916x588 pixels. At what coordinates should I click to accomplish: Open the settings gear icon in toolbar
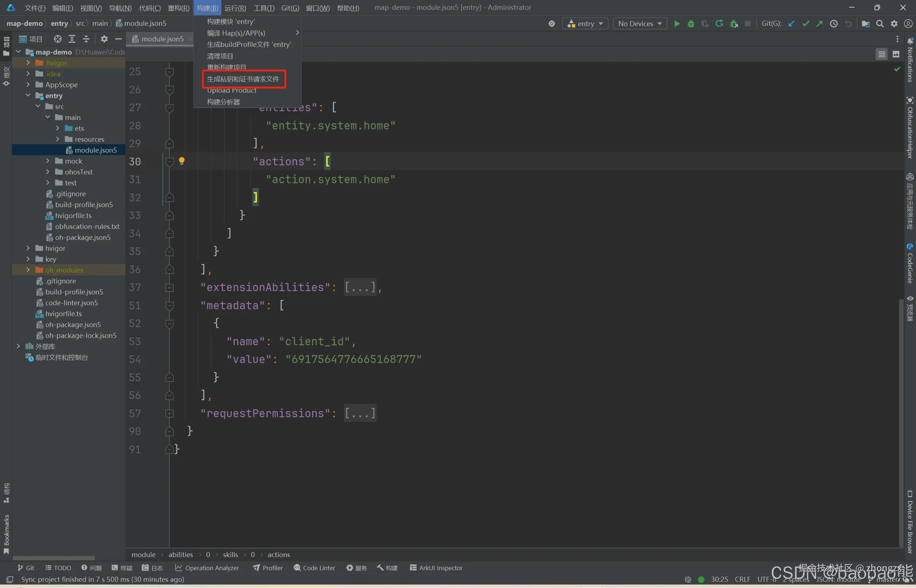tap(894, 24)
